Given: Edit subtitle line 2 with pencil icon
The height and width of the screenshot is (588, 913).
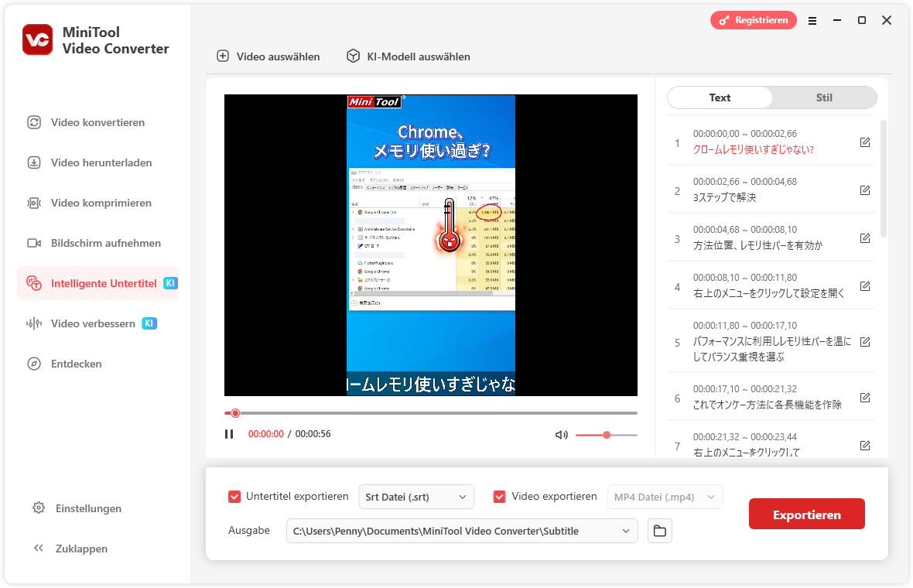Looking at the screenshot, I should (x=865, y=190).
